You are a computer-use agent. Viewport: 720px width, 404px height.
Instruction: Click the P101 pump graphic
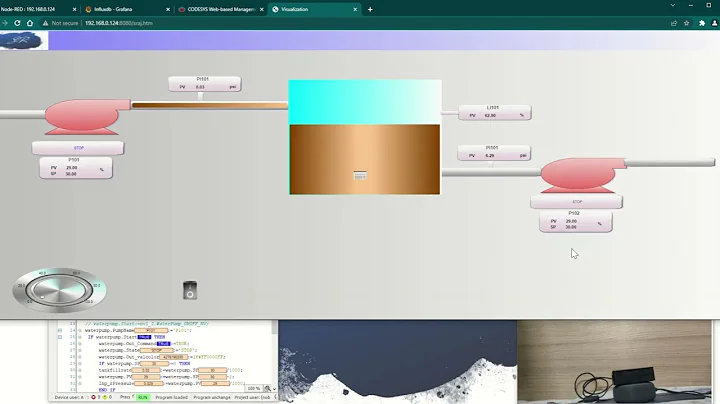[x=87, y=117]
